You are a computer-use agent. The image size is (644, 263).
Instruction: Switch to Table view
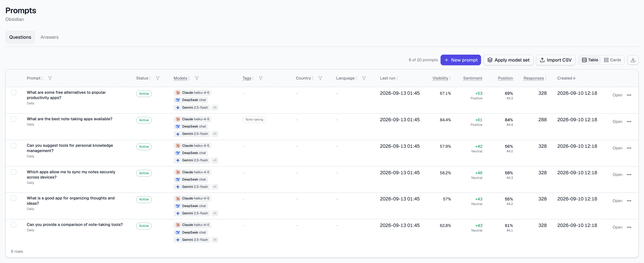tap(590, 60)
